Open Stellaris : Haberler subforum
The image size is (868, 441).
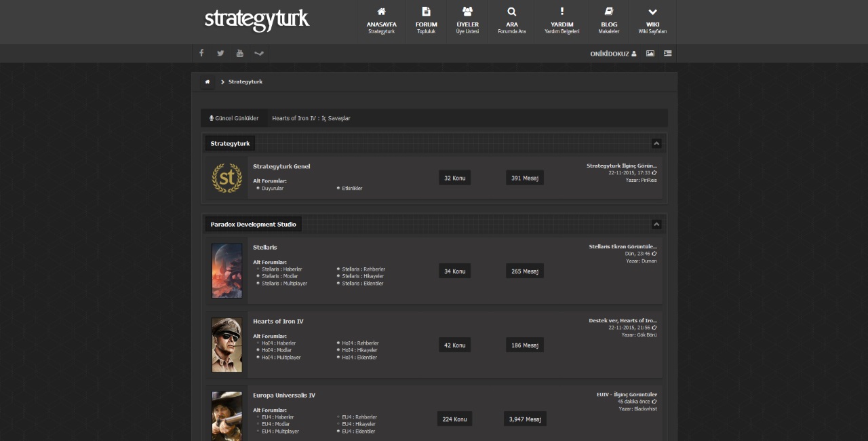pos(282,269)
